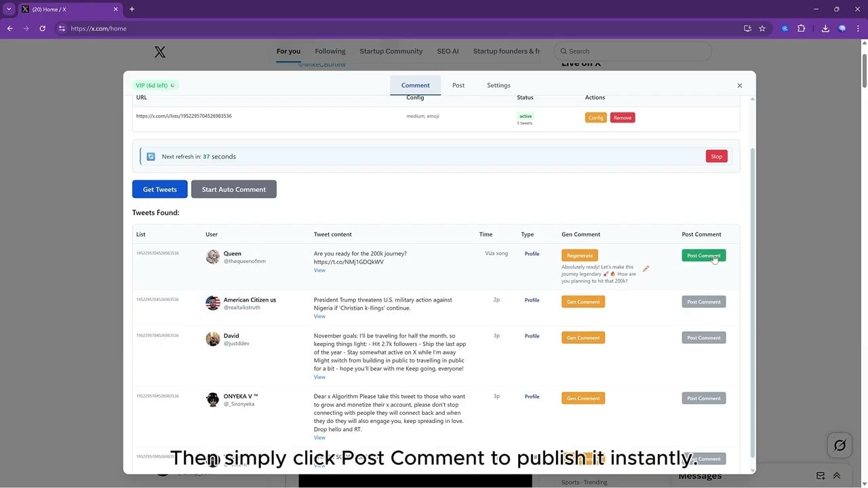Image resolution: width=868 pixels, height=488 pixels.
Task: Open Profile link in Queen's row
Action: click(x=532, y=254)
